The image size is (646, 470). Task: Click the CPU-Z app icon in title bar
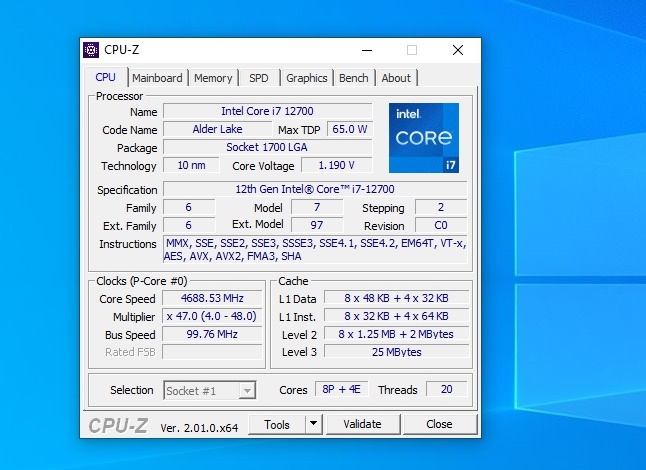pyautogui.click(x=91, y=50)
